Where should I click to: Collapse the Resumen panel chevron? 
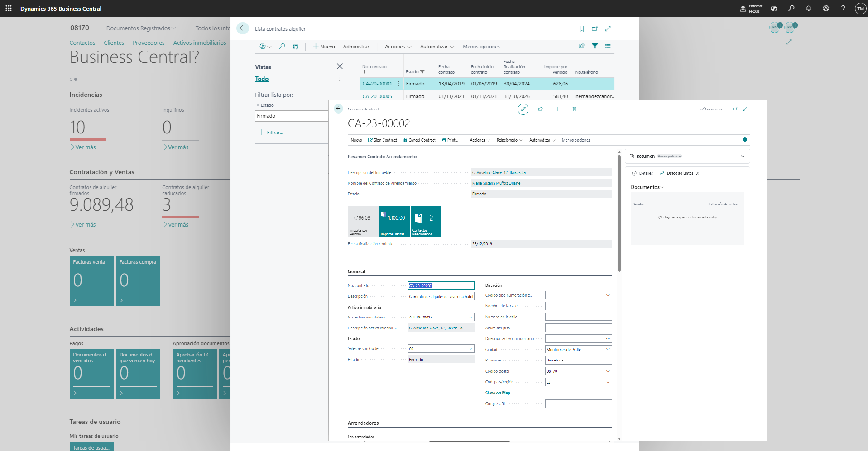(x=743, y=156)
